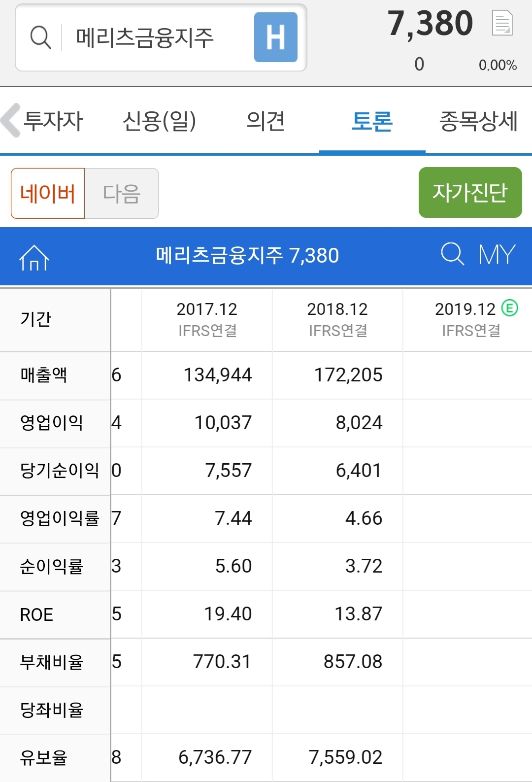Select the 2017.12 column header
Image resolution: width=532 pixels, height=782 pixels.
[207, 319]
